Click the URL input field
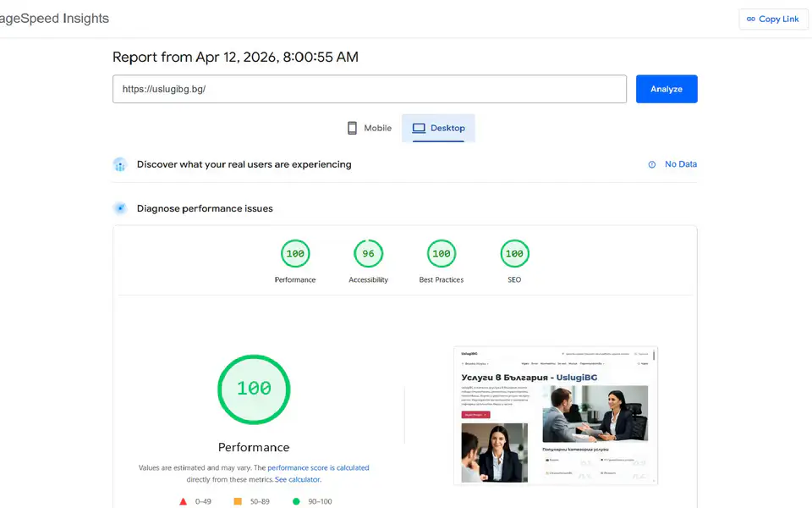The height and width of the screenshot is (508, 812). (x=369, y=89)
